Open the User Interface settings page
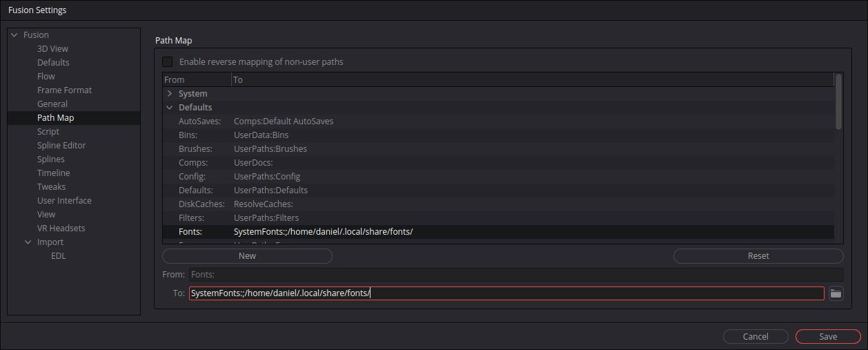This screenshot has width=868, height=350. tap(64, 201)
